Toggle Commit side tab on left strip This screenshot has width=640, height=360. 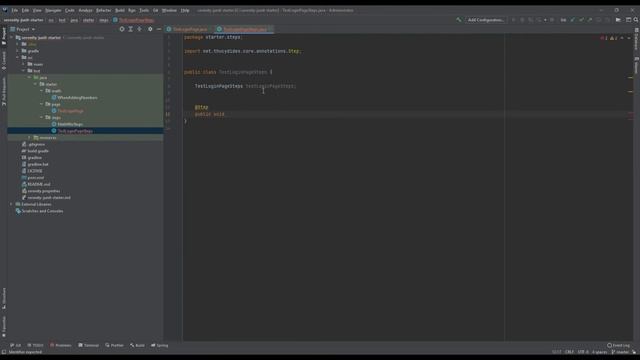point(4,60)
